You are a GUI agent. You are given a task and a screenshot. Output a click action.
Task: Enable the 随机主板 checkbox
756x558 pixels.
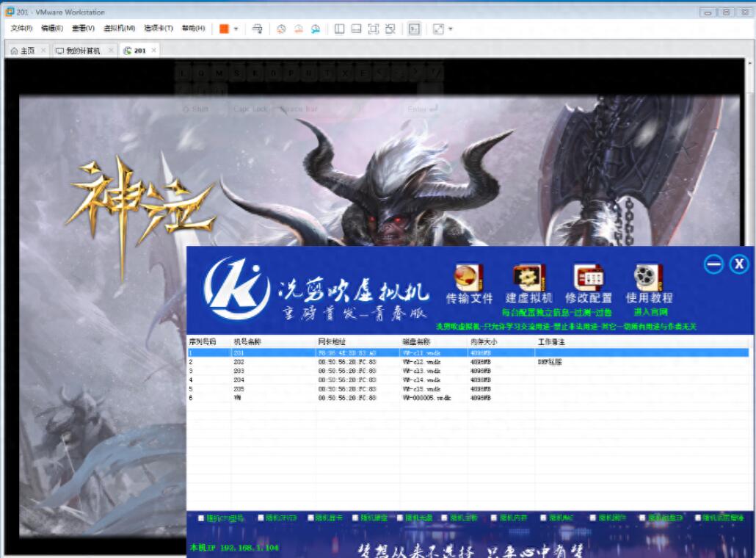pos(445,518)
